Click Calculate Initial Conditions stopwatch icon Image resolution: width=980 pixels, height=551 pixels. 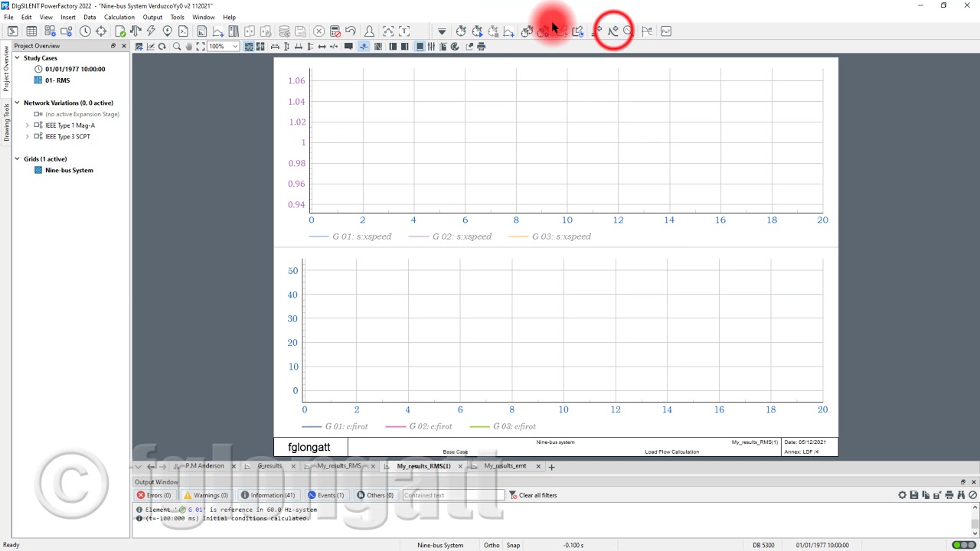[461, 31]
